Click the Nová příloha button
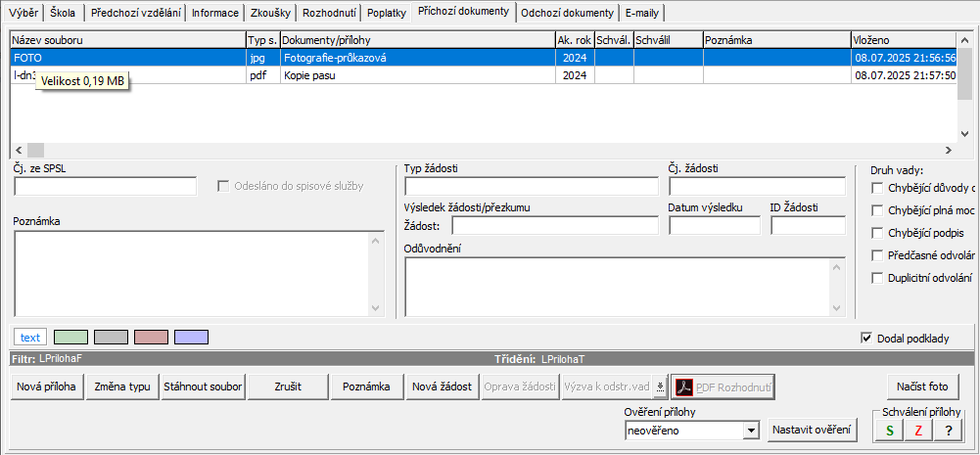 point(46,387)
